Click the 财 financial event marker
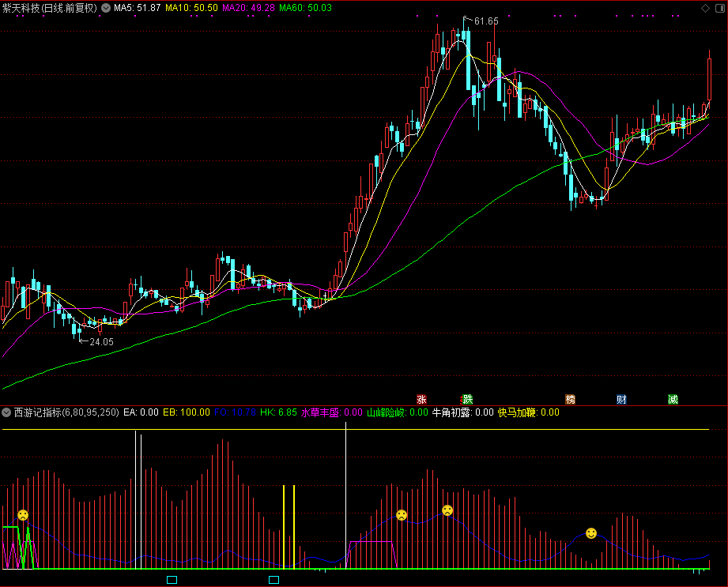Viewport: 728px width, 587px height. coord(621,399)
